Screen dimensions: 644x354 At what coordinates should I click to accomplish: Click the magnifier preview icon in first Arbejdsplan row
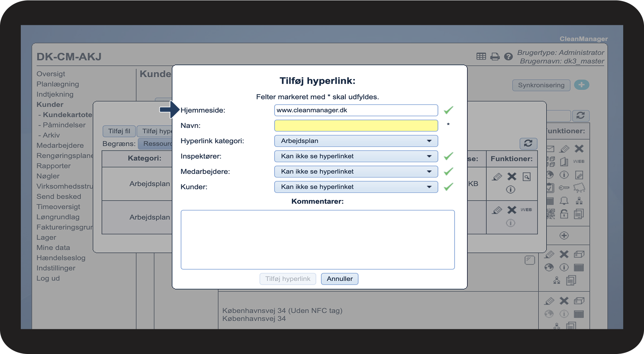[527, 177]
